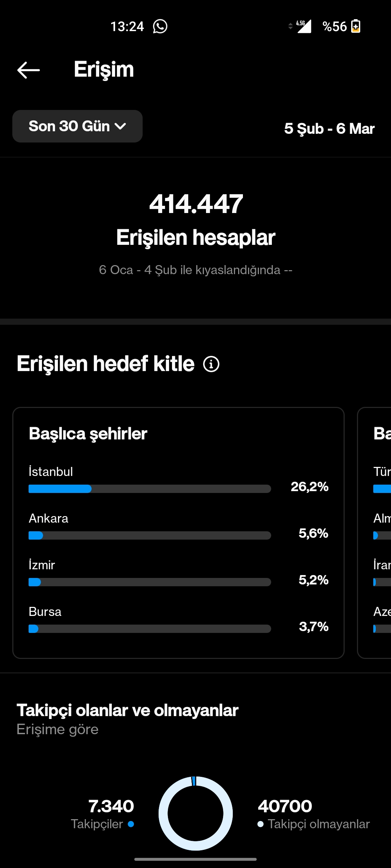Click the chevron in Son 30 Gün selector
This screenshot has width=391, height=868.
120,126
